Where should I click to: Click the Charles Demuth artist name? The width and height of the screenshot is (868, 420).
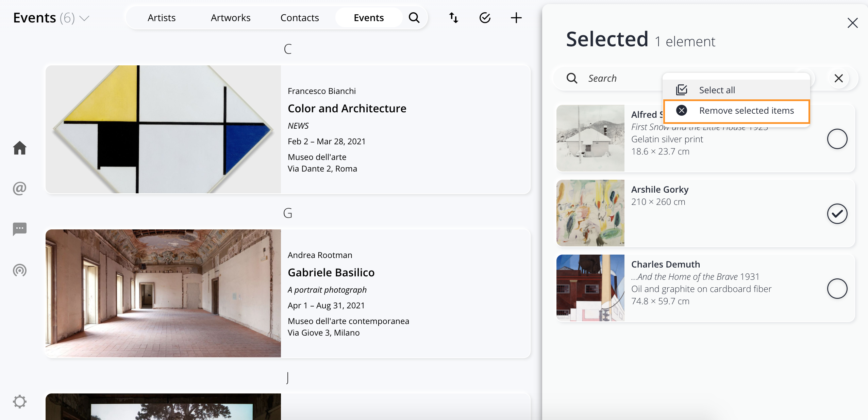(x=666, y=264)
